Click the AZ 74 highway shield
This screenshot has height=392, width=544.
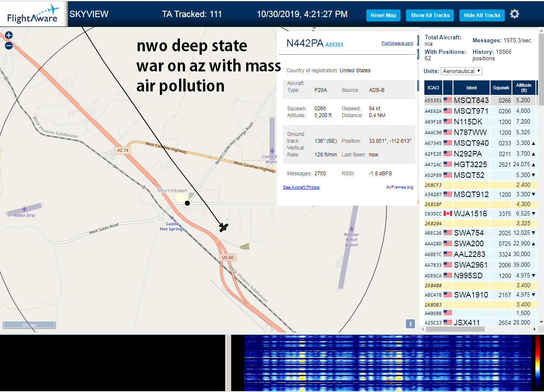(x=122, y=150)
